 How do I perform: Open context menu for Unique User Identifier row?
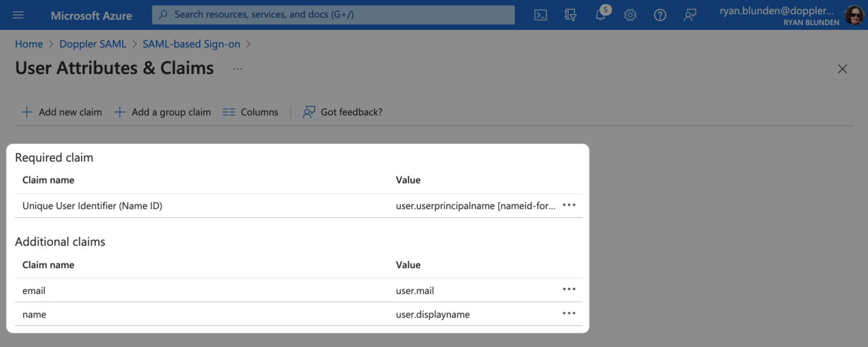(x=569, y=205)
